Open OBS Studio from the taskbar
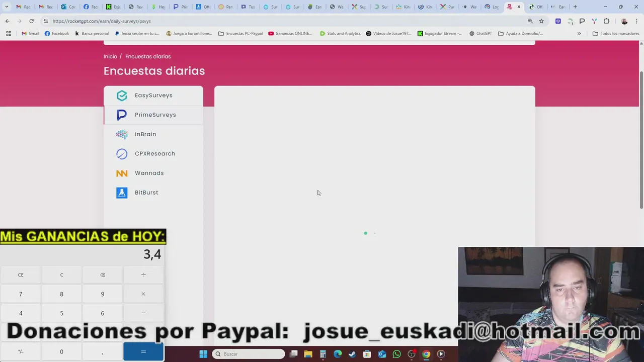 412,354
